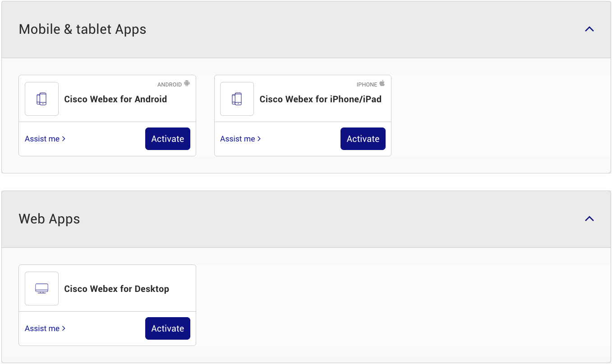Open Assist me for Webex for iPhone/iPad
612x364 pixels.
click(x=240, y=139)
